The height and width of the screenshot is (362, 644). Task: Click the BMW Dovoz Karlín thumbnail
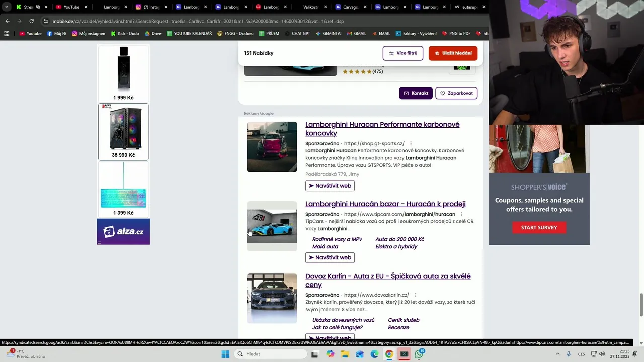[x=272, y=298]
